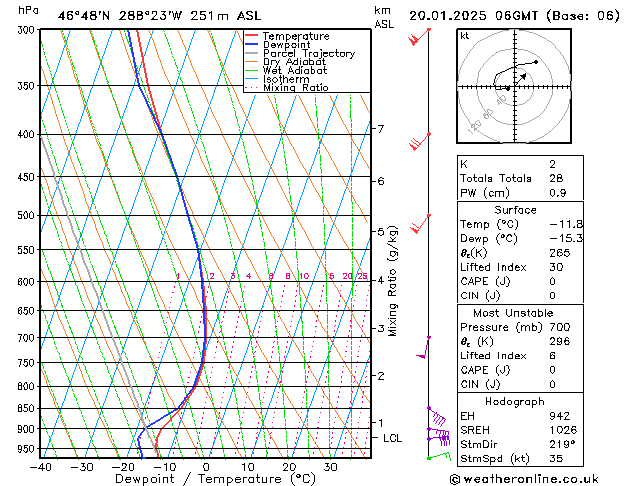Click the wind barb at the 500 hPa level
Screen dimensions: 629x486
(x=420, y=224)
